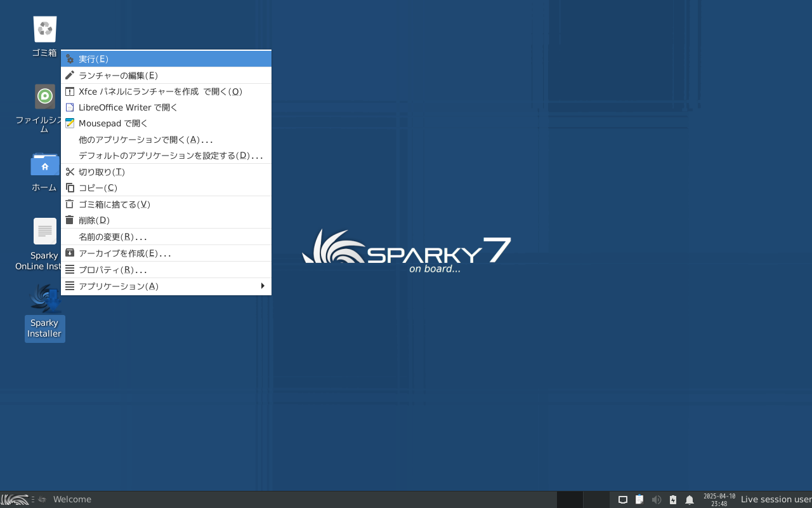The image size is (812, 508).
Task: Choose コピー(C) copy entry
Action: (166, 188)
